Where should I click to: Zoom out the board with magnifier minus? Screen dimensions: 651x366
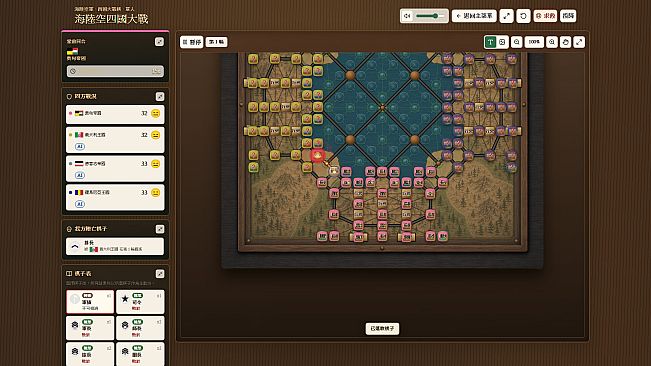pos(516,42)
